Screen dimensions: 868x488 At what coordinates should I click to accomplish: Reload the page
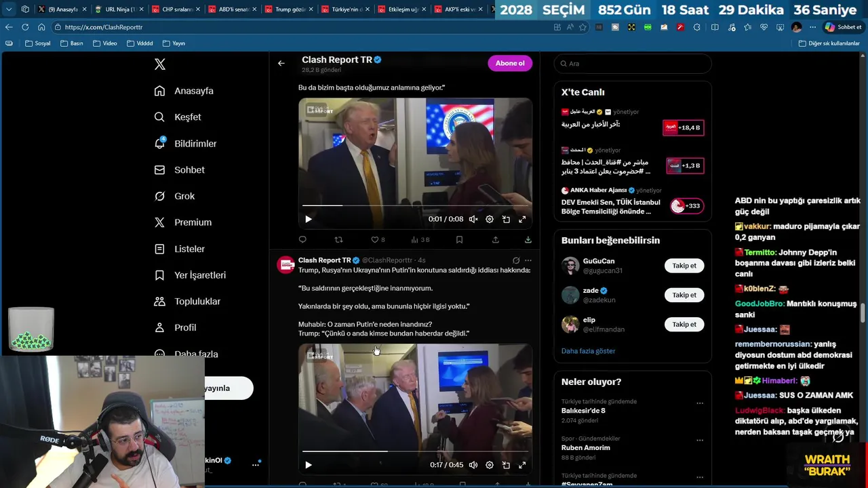25,27
